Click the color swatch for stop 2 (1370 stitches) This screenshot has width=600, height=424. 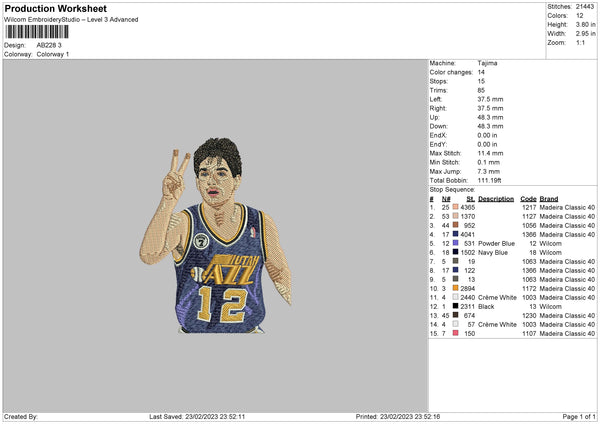point(455,216)
